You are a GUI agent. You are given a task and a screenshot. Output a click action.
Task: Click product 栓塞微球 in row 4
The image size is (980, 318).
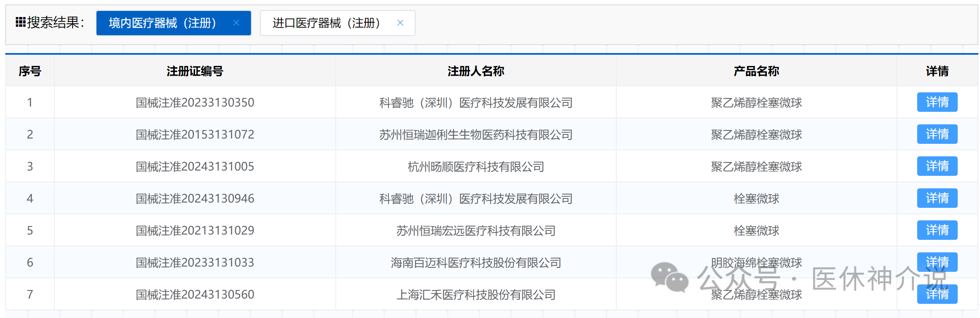point(757,198)
